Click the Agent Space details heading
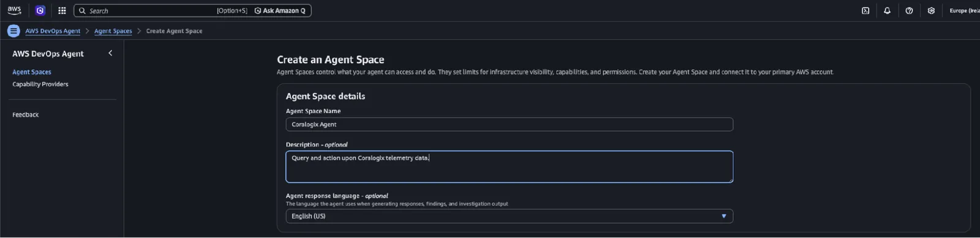The image size is (980, 238). [x=325, y=96]
